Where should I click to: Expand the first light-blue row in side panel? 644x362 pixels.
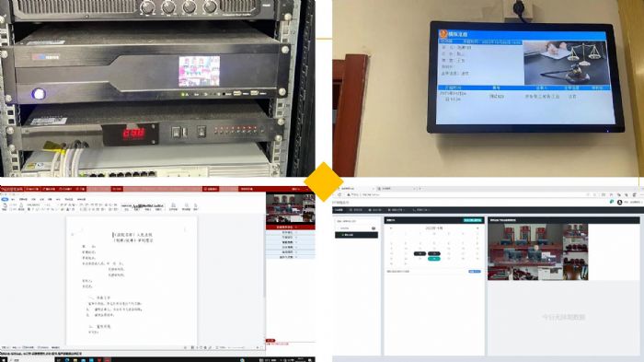point(291,232)
